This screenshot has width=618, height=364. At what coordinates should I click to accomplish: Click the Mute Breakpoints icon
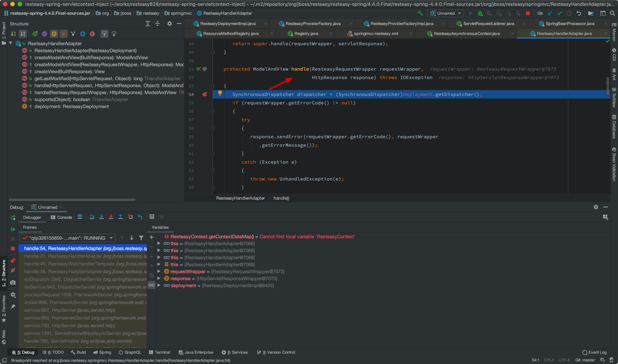pyautogui.click(x=13, y=270)
